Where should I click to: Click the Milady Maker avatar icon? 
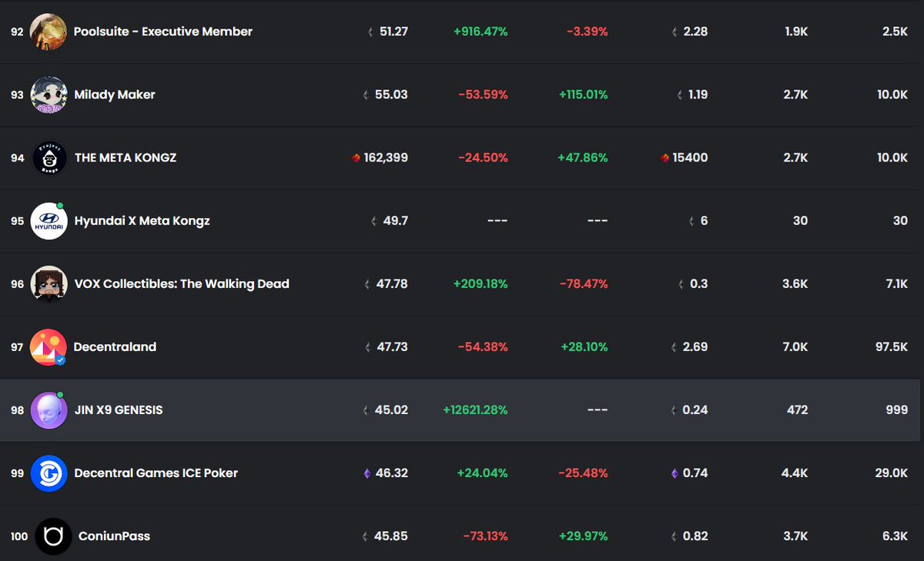point(49,95)
